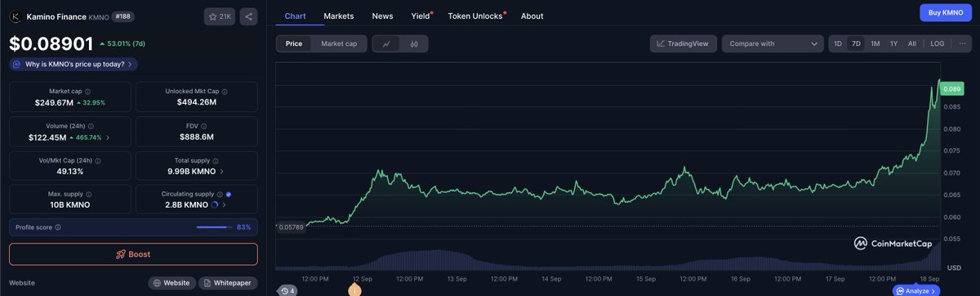980x296 pixels.
Task: Click the 0.05789 starting price label
Action: tap(291, 226)
